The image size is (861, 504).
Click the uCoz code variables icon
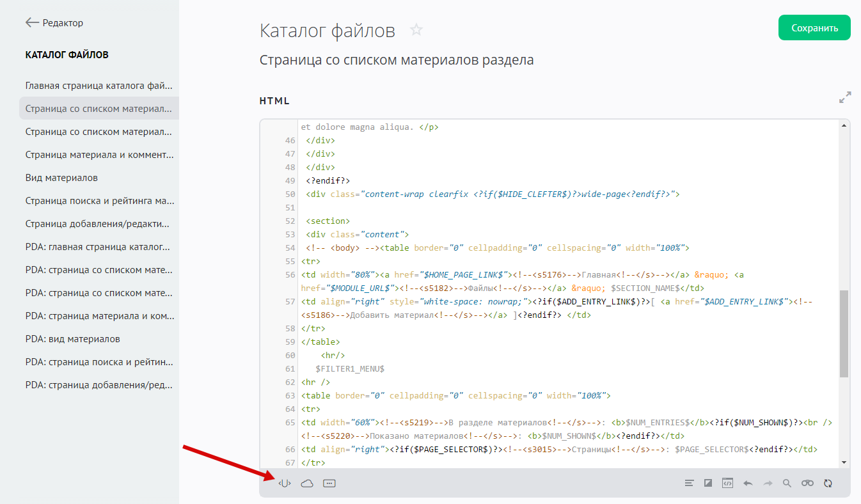point(285,484)
